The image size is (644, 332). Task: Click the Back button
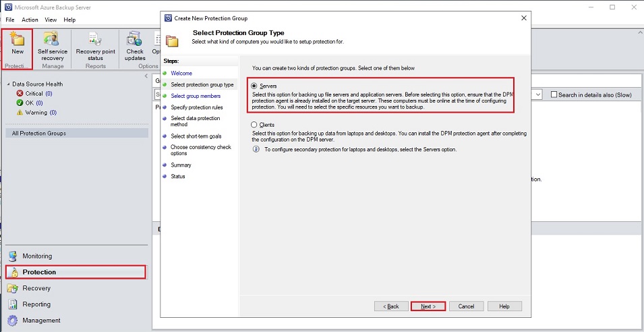(x=391, y=306)
